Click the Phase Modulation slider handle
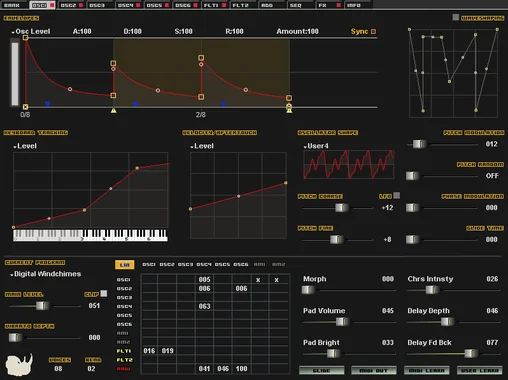508x380 pixels. point(412,208)
